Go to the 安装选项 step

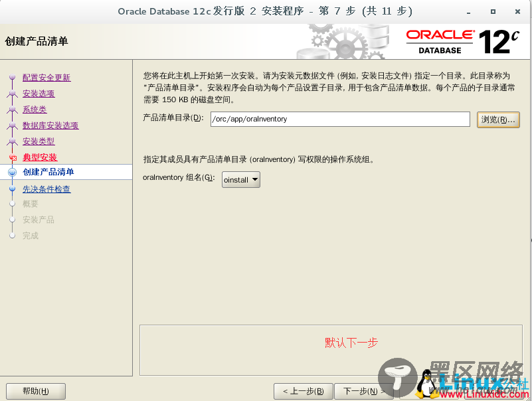click(39, 94)
